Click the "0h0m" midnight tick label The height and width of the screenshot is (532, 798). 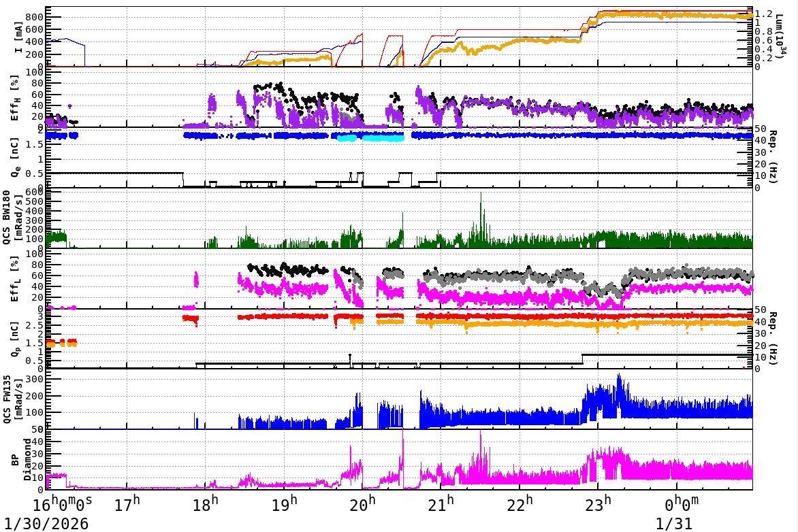(682, 504)
